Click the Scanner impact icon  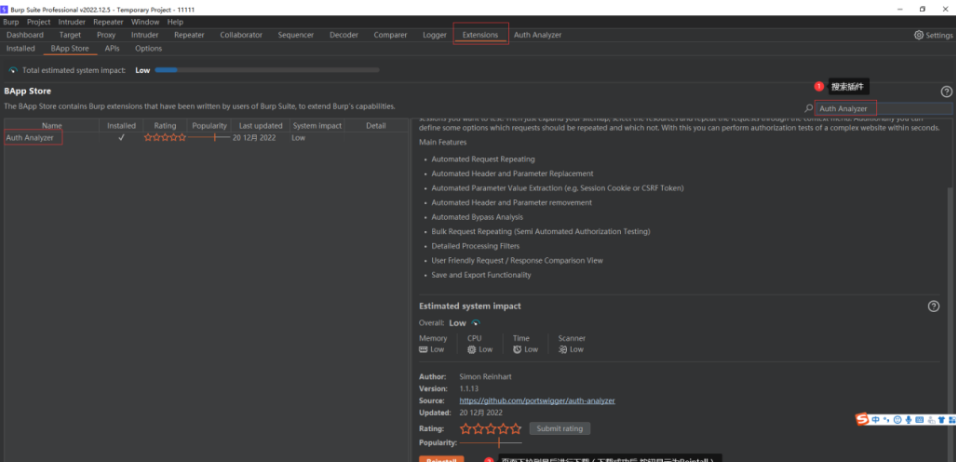(x=563, y=349)
